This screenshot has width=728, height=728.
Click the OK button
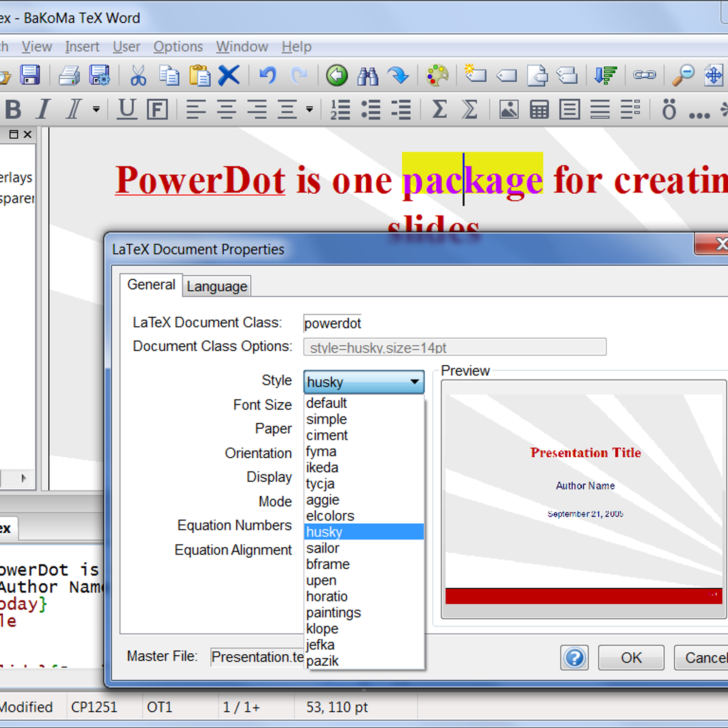631,658
